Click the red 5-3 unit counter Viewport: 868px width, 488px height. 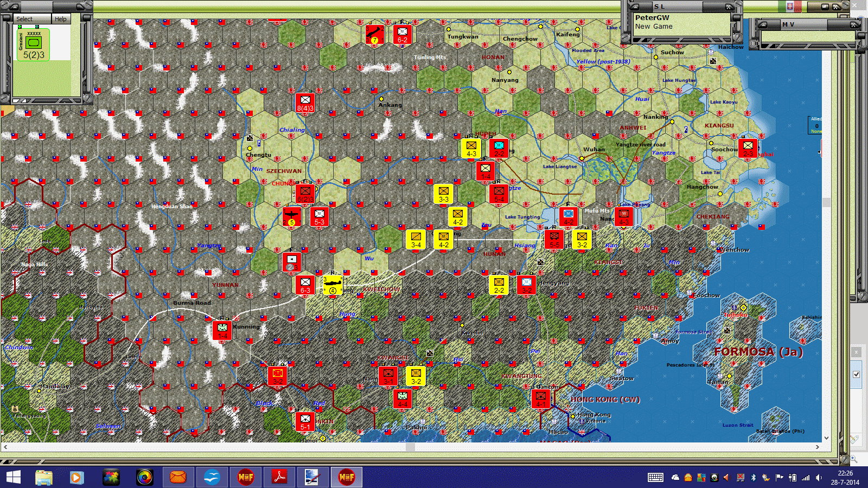click(x=319, y=216)
